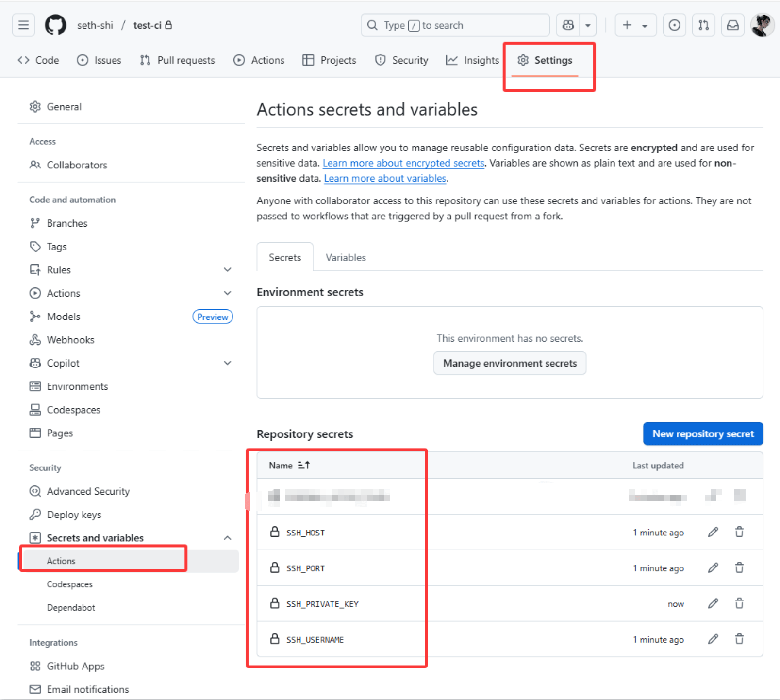Open the test-ci repository link
The width and height of the screenshot is (780, 700).
[147, 25]
